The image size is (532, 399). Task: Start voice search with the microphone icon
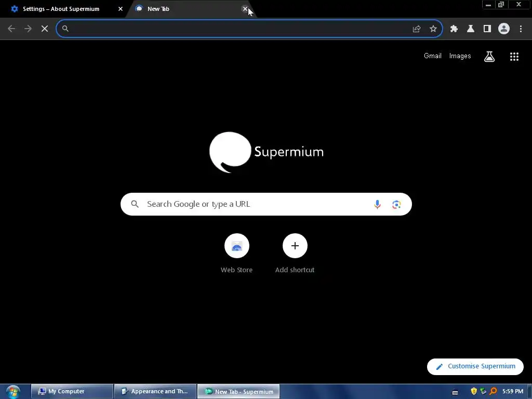point(377,204)
